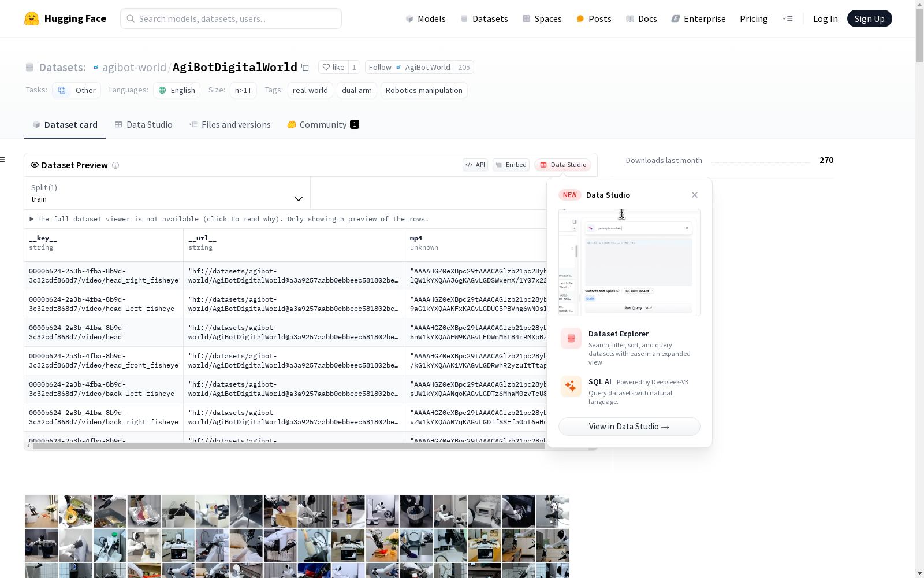Open the Spaces menu item
The width and height of the screenshot is (924, 578).
coord(542,18)
